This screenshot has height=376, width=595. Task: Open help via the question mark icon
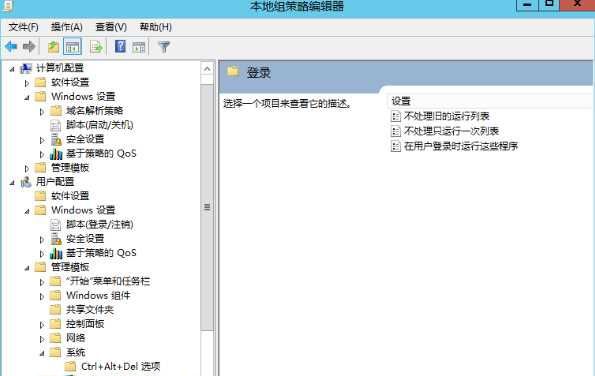click(120, 47)
